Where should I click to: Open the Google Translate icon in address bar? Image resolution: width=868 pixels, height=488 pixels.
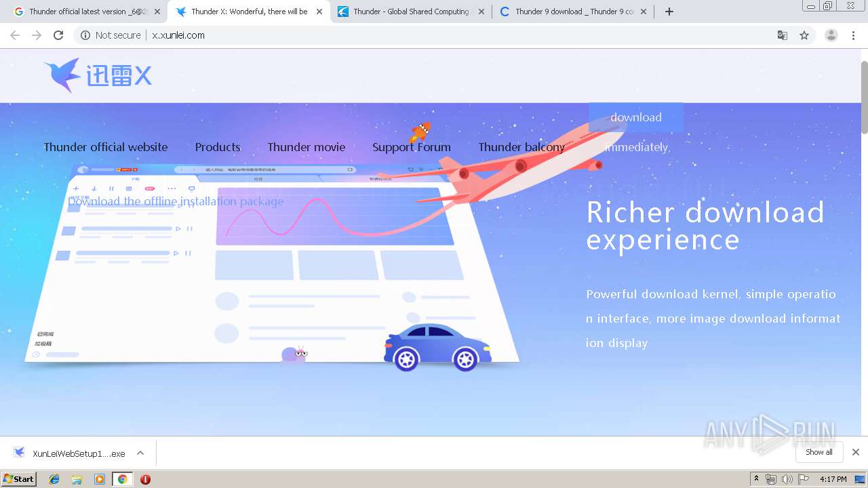pyautogui.click(x=782, y=35)
